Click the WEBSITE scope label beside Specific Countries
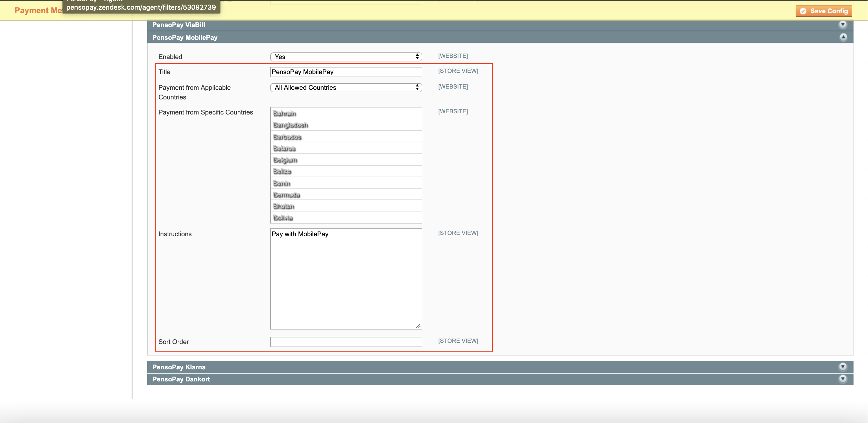868x423 pixels. (x=453, y=111)
